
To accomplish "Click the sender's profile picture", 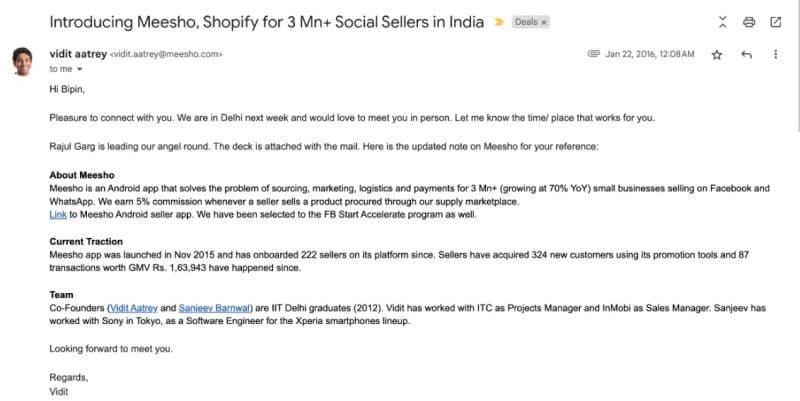I will click(24, 61).
